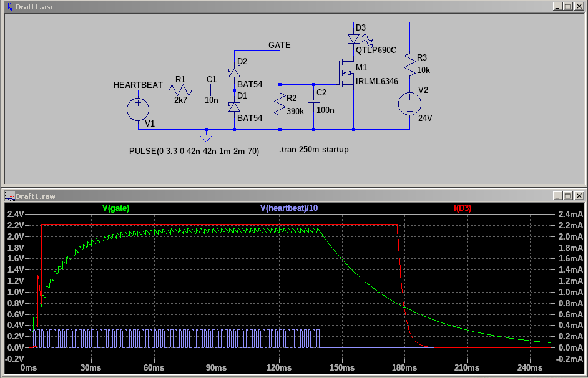Click the V(heartbeat)/10 trace label
Viewport: 588px width, 378px height.
pos(289,208)
